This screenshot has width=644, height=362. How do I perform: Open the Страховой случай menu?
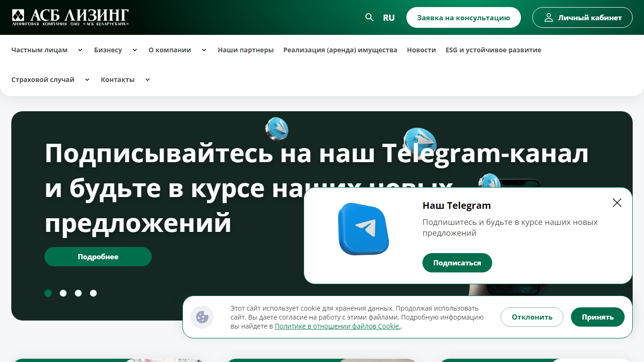(x=43, y=80)
